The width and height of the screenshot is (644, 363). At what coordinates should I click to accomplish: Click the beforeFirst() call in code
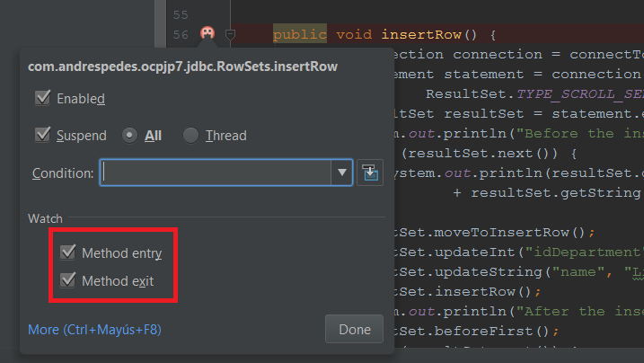(491, 331)
